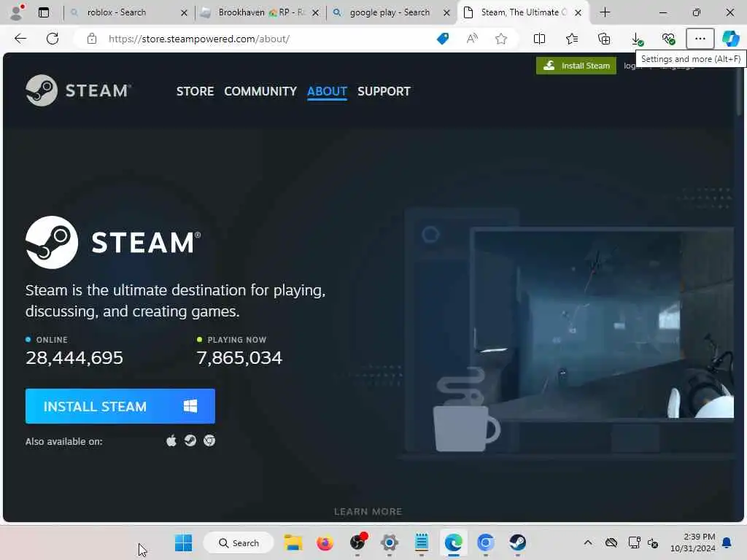The width and height of the screenshot is (747, 560).
Task: Open OBS Studio taskbar icon
Action: tap(357, 542)
